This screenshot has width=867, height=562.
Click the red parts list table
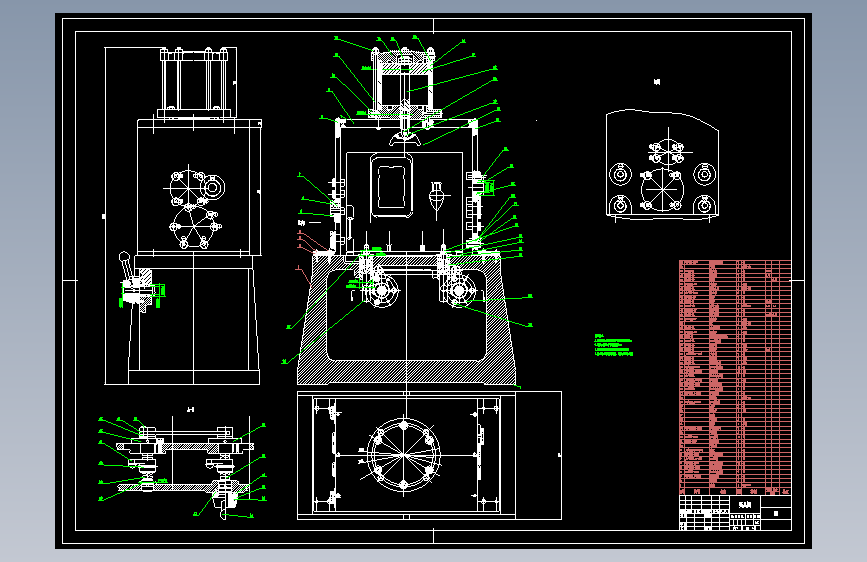point(735,377)
